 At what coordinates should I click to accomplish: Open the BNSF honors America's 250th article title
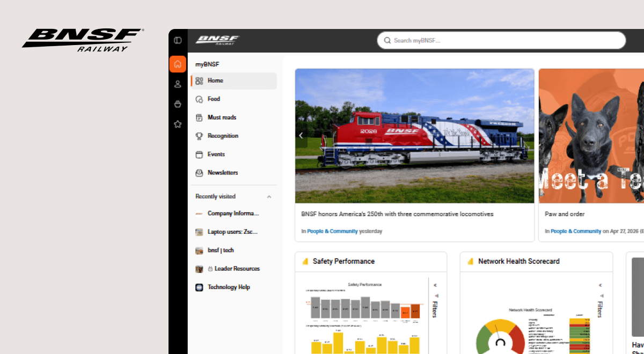coord(397,214)
